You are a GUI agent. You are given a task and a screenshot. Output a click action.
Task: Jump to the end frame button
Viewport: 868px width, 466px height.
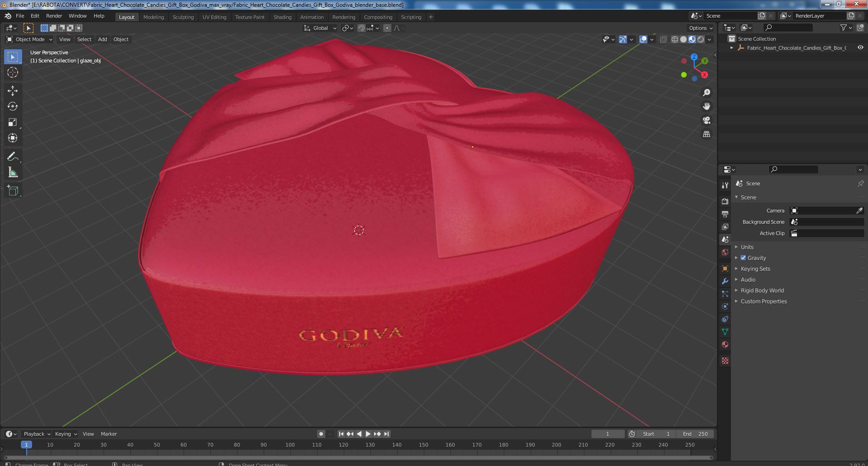click(x=386, y=434)
